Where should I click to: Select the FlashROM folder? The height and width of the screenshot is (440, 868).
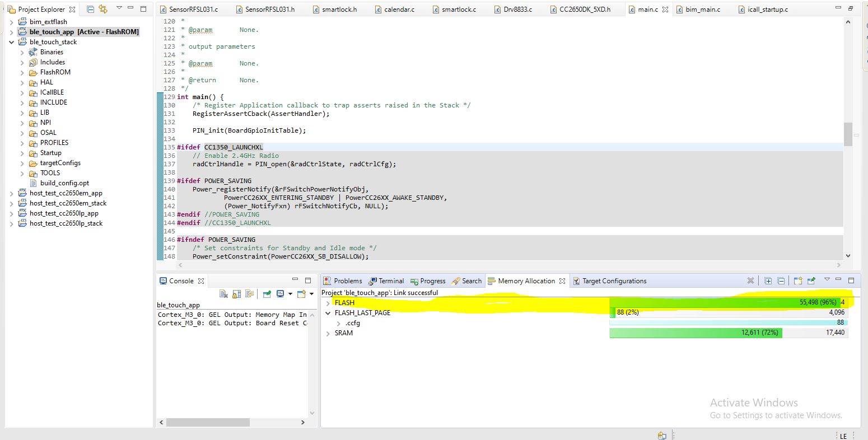(x=55, y=72)
